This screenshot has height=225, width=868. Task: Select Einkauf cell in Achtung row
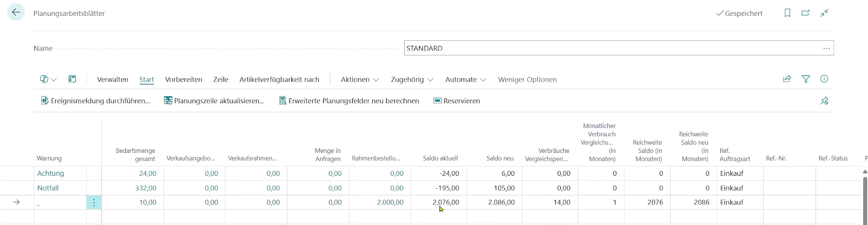(740, 173)
